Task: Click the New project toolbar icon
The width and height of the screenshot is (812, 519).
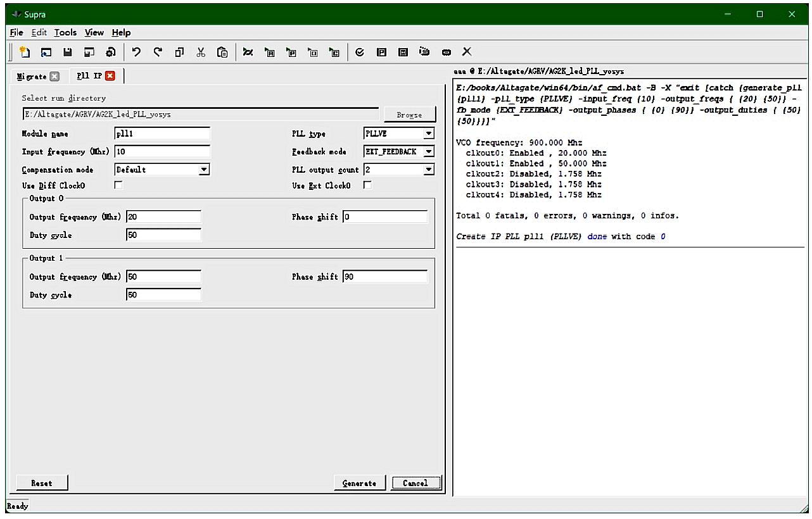Action: point(25,52)
